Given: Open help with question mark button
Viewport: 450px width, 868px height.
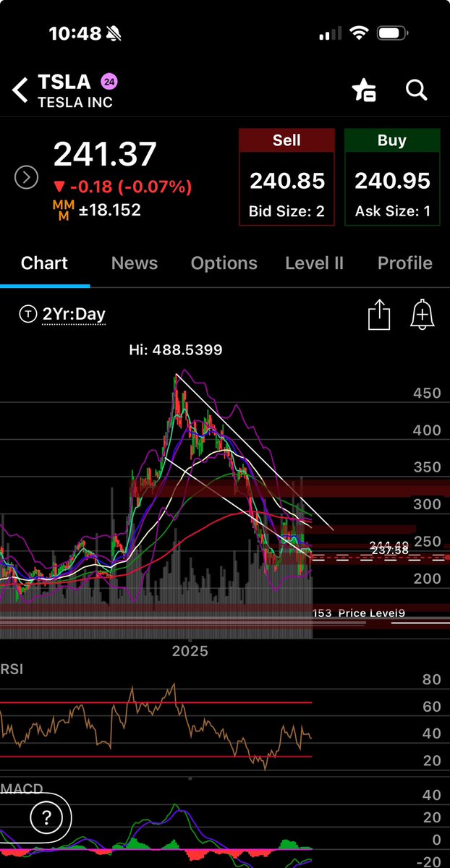Looking at the screenshot, I should 46,818.
